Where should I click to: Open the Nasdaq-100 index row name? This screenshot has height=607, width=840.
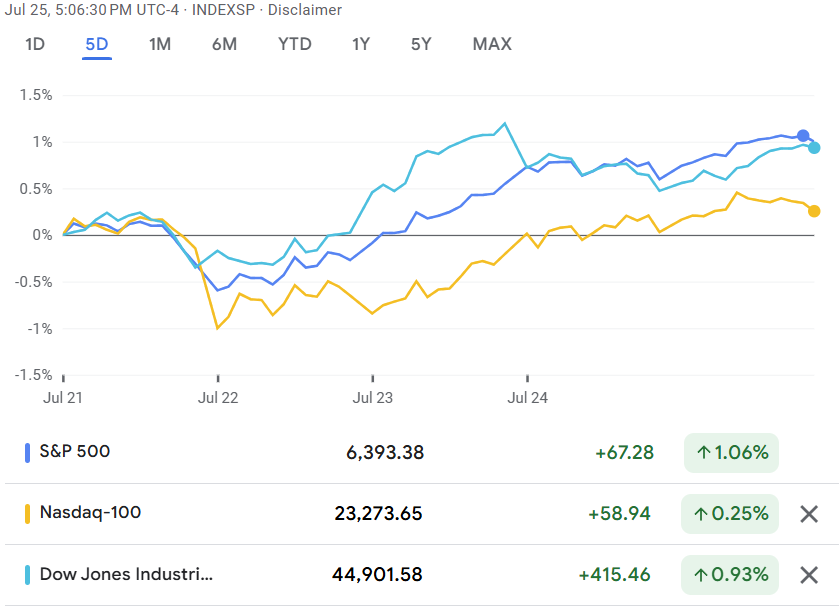click(x=91, y=512)
